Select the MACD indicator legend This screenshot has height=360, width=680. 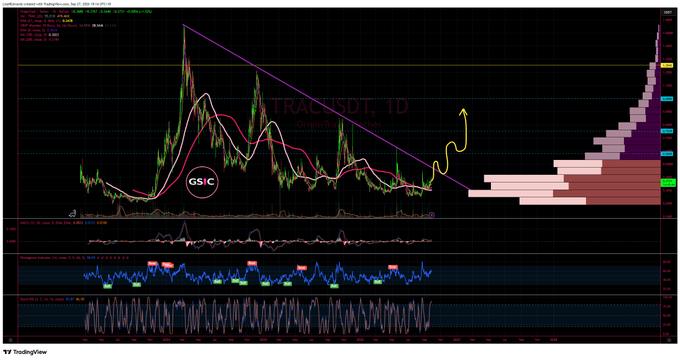pyautogui.click(x=63, y=223)
